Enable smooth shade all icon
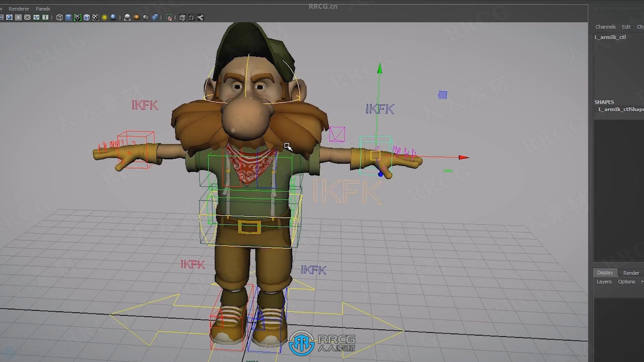 click(x=68, y=17)
